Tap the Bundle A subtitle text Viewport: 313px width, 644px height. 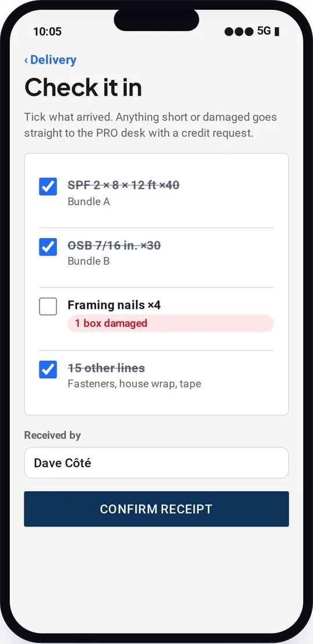tap(89, 202)
